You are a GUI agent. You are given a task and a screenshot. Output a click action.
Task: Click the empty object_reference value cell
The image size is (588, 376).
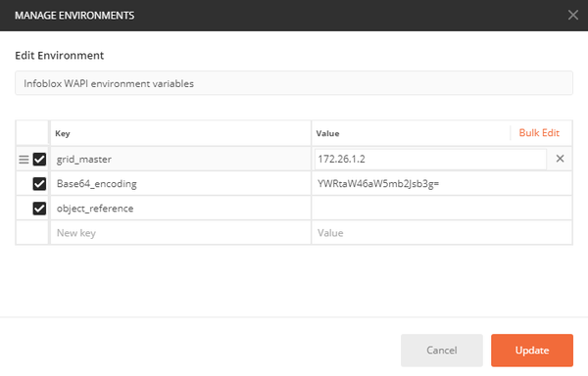point(441,209)
